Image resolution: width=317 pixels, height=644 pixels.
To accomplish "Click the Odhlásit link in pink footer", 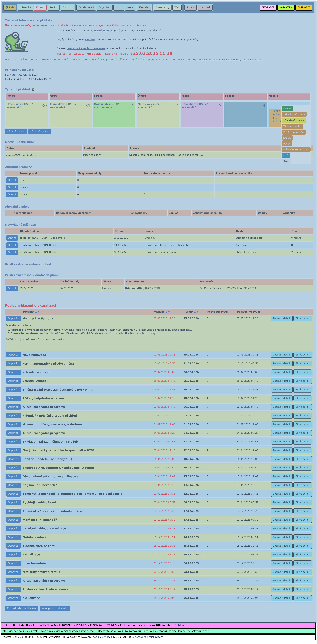I will tap(180, 625).
